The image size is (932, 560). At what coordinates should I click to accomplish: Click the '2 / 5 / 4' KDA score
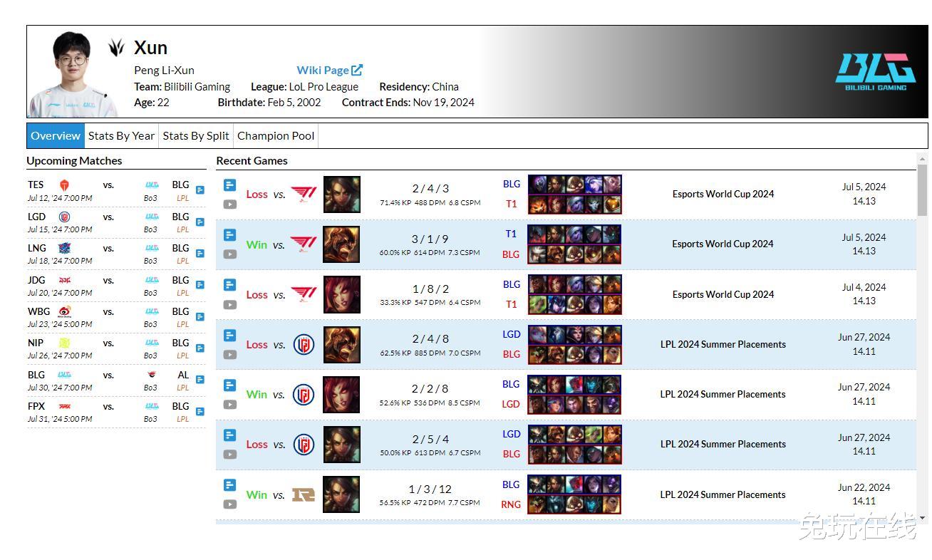coord(430,439)
